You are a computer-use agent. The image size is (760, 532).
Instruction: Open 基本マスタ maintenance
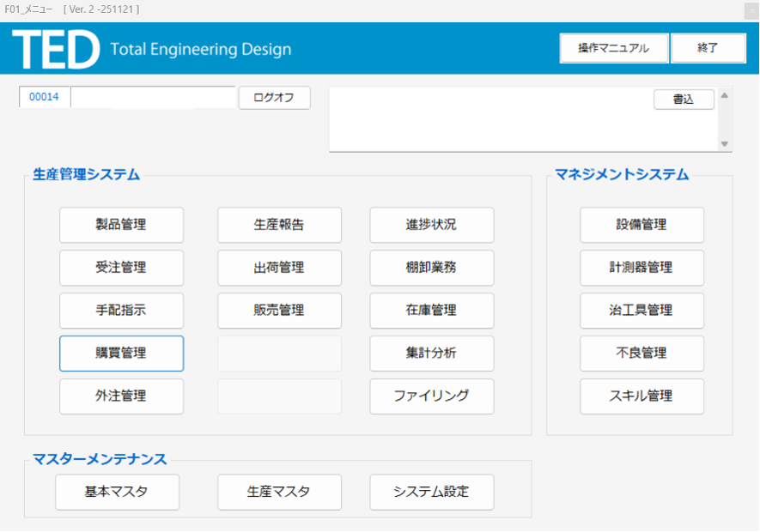[117, 493]
